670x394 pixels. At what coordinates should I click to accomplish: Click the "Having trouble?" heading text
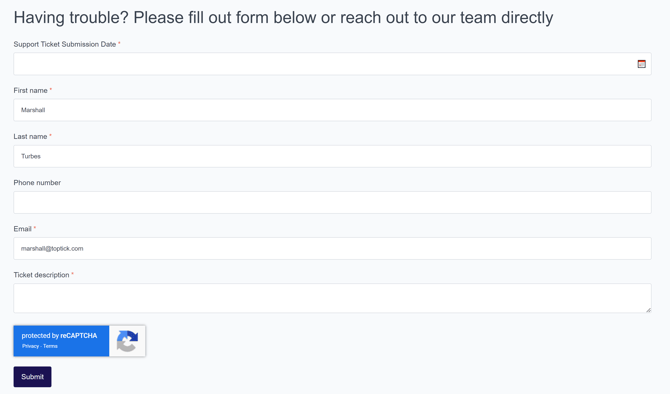[71, 18]
